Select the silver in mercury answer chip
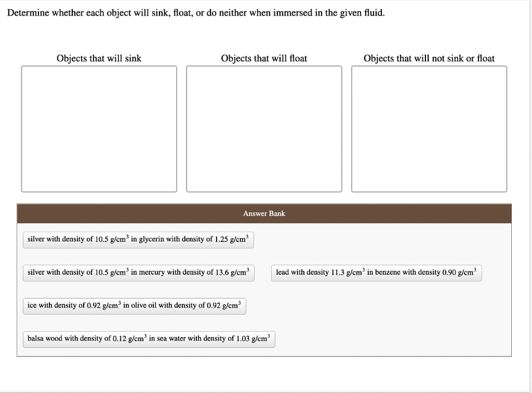The height and width of the screenshot is (393, 532). tap(138, 273)
